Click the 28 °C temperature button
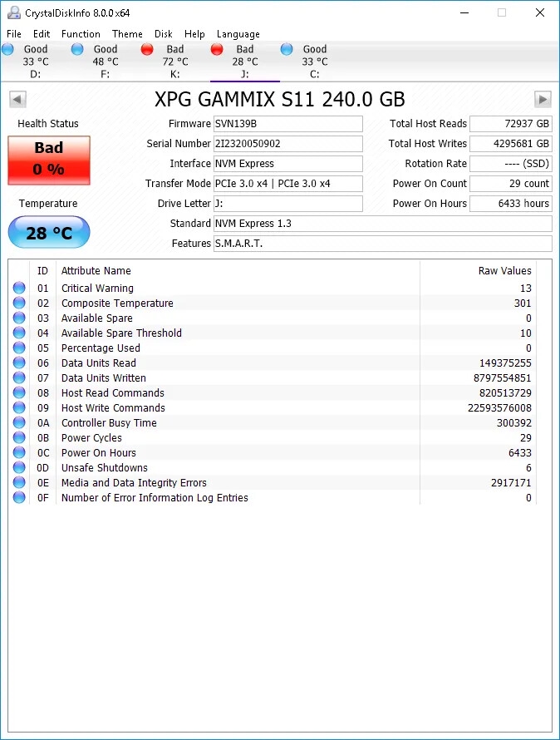This screenshot has width=560, height=740. click(x=49, y=232)
